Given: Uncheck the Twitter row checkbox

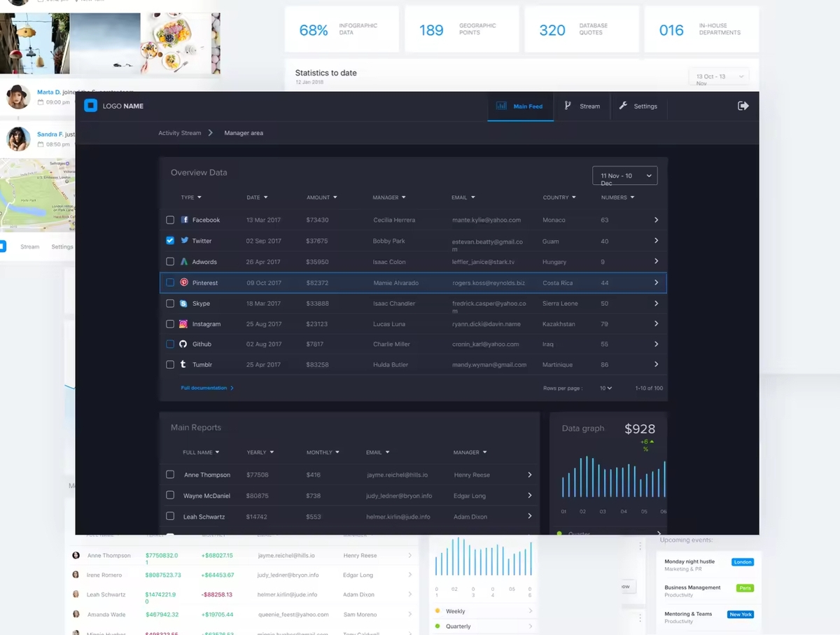Looking at the screenshot, I should pyautogui.click(x=170, y=241).
